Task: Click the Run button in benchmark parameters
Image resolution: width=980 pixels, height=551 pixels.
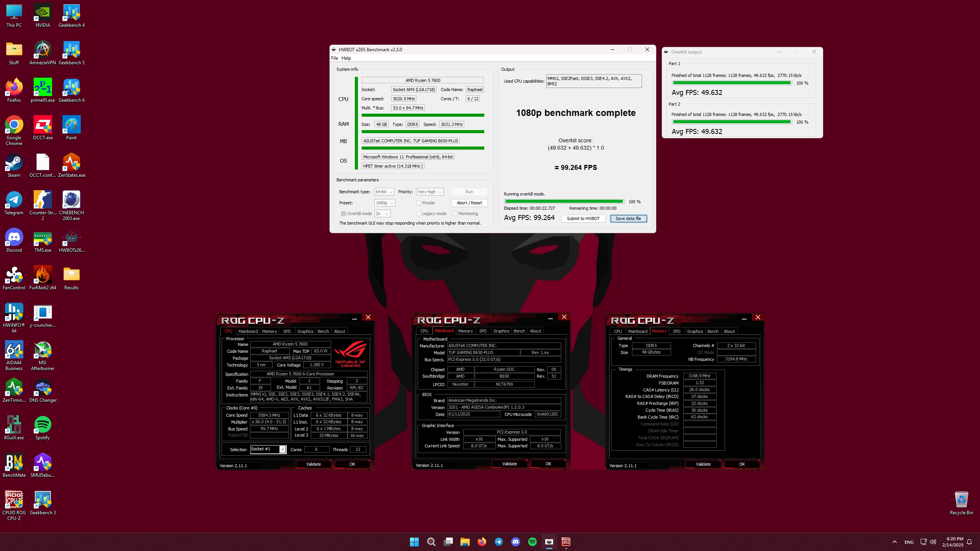Action: (469, 192)
